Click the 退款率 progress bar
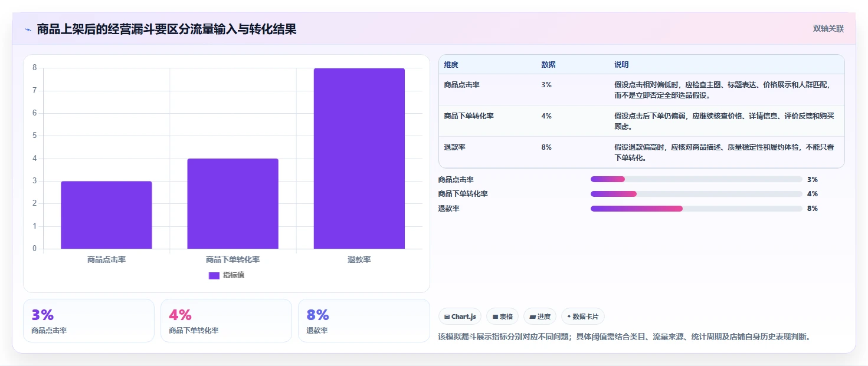 coord(696,209)
